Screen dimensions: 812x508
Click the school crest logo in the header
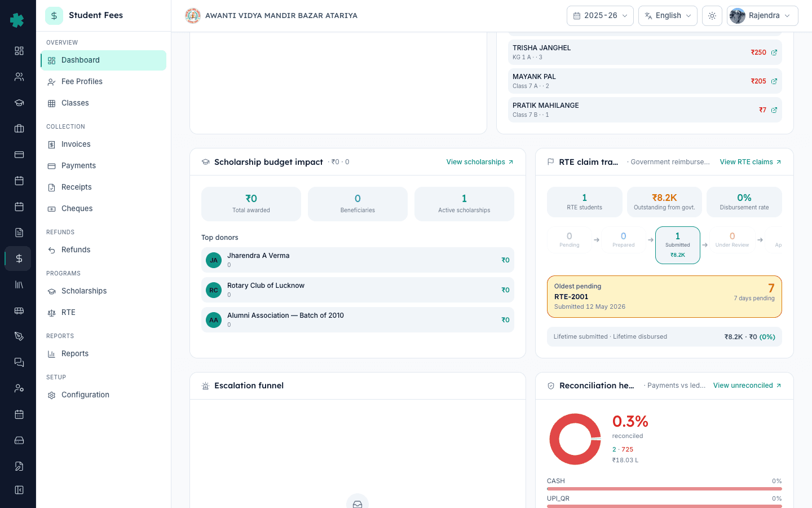click(193, 16)
